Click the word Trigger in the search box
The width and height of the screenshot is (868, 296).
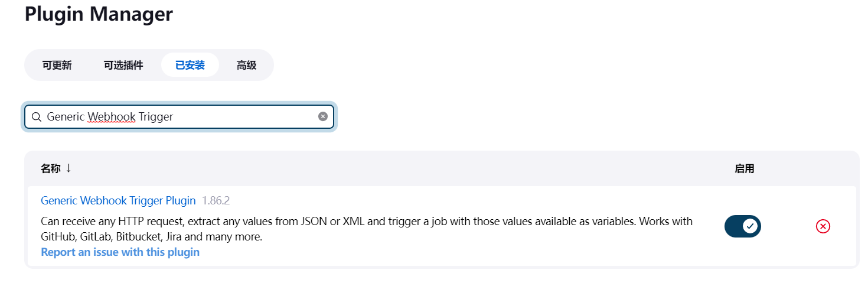click(156, 117)
